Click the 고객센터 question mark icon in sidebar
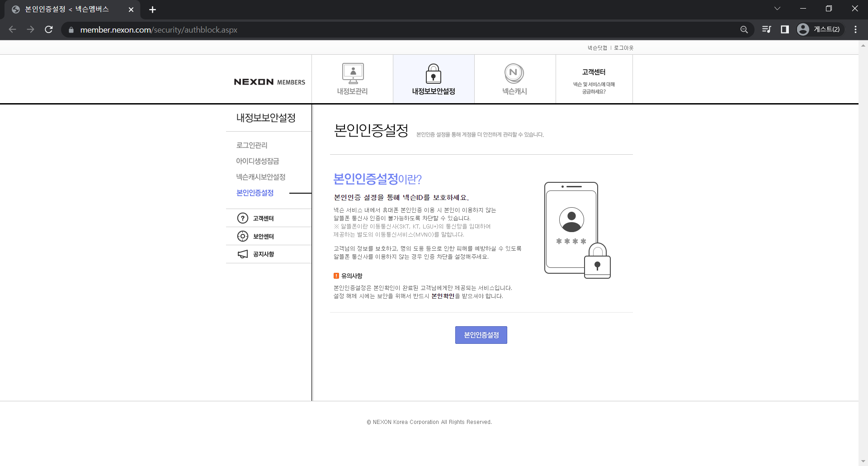868x466 pixels. point(243,218)
